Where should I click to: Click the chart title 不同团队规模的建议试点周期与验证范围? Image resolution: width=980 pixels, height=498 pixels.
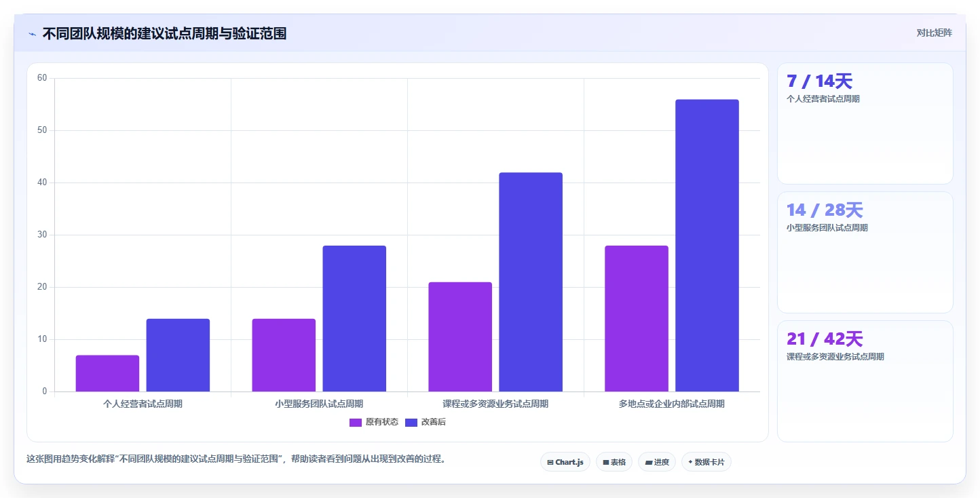point(164,33)
